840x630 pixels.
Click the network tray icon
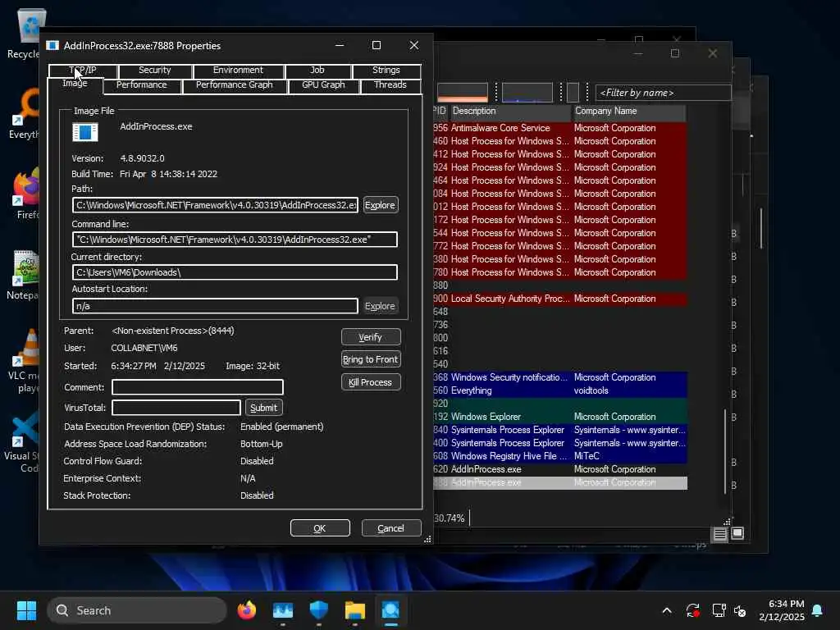719,610
